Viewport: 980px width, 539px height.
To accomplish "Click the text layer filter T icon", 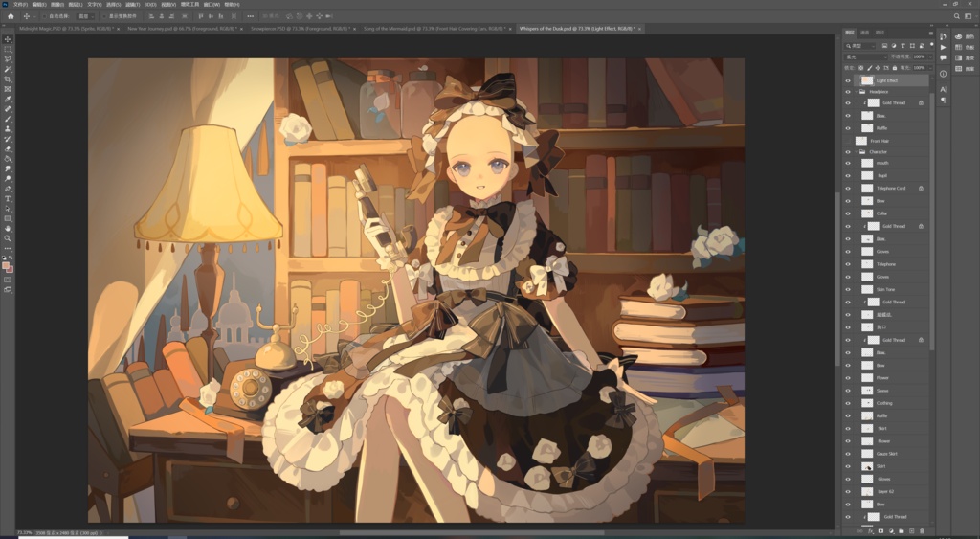I will (903, 46).
